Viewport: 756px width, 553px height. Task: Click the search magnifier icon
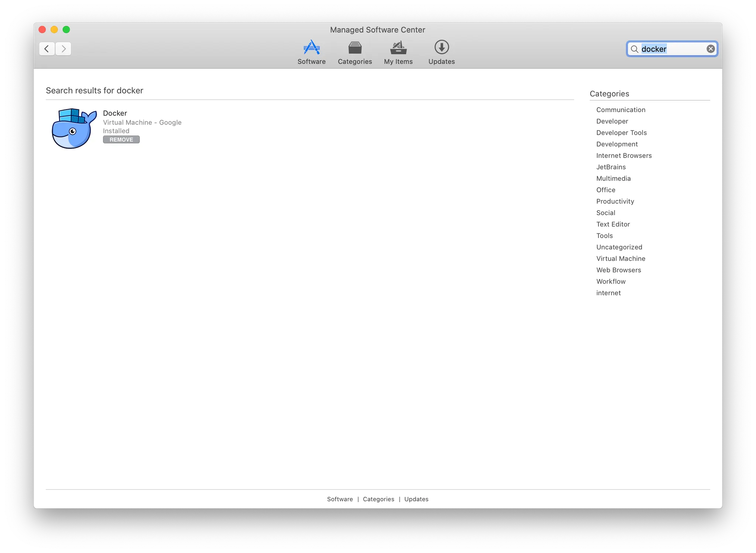click(x=634, y=49)
